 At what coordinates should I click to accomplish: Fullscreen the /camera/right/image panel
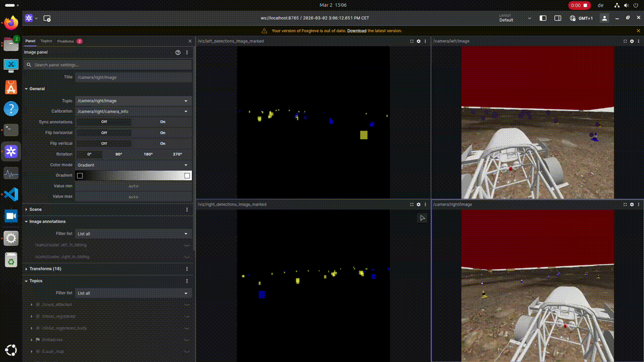pos(625,205)
